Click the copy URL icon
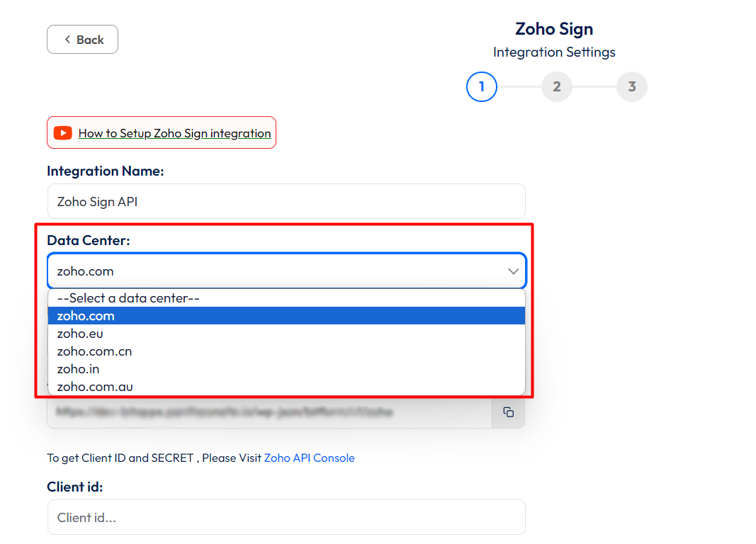 point(508,412)
